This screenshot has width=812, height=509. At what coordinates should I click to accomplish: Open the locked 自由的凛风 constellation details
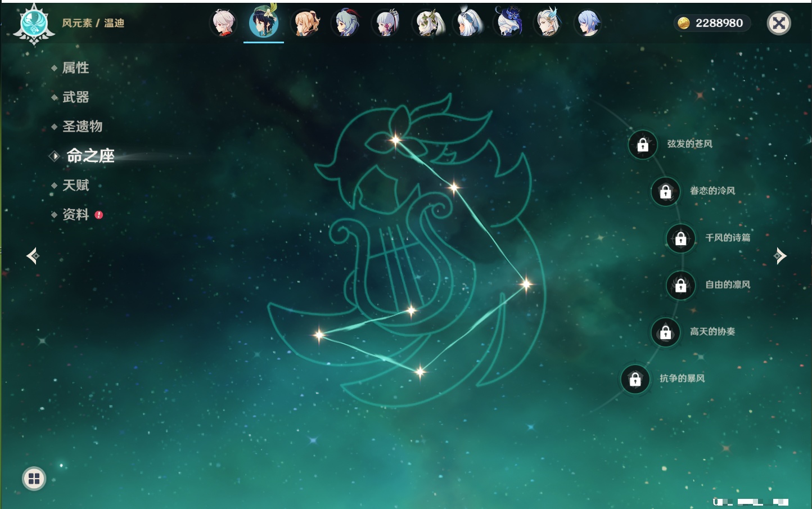coord(681,285)
